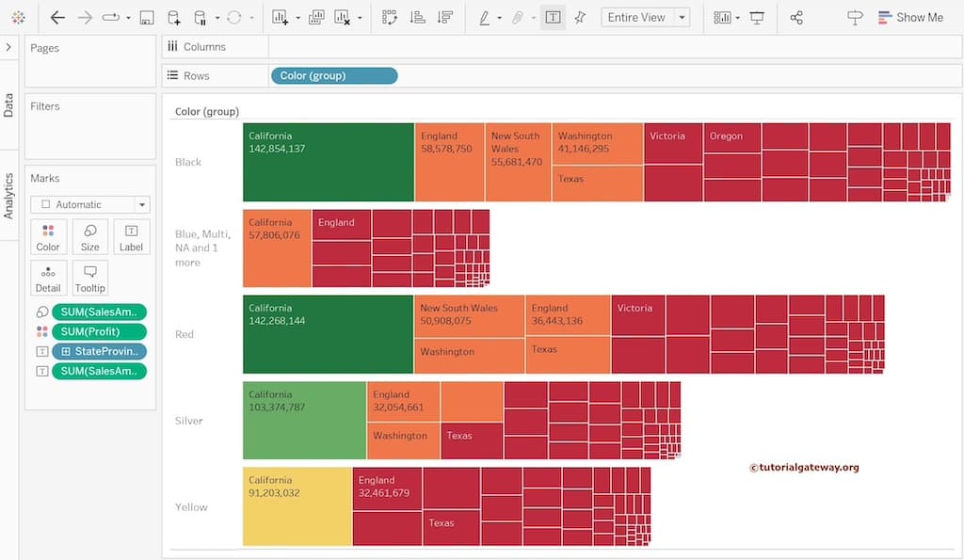Open Presentation mode icon
964x560 pixels.
tap(757, 18)
